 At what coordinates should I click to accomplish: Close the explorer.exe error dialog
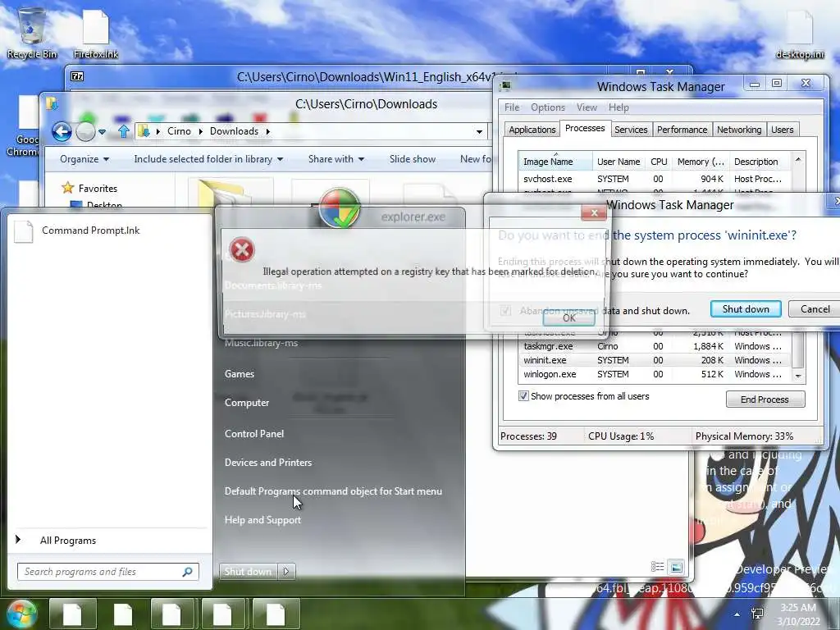click(594, 212)
